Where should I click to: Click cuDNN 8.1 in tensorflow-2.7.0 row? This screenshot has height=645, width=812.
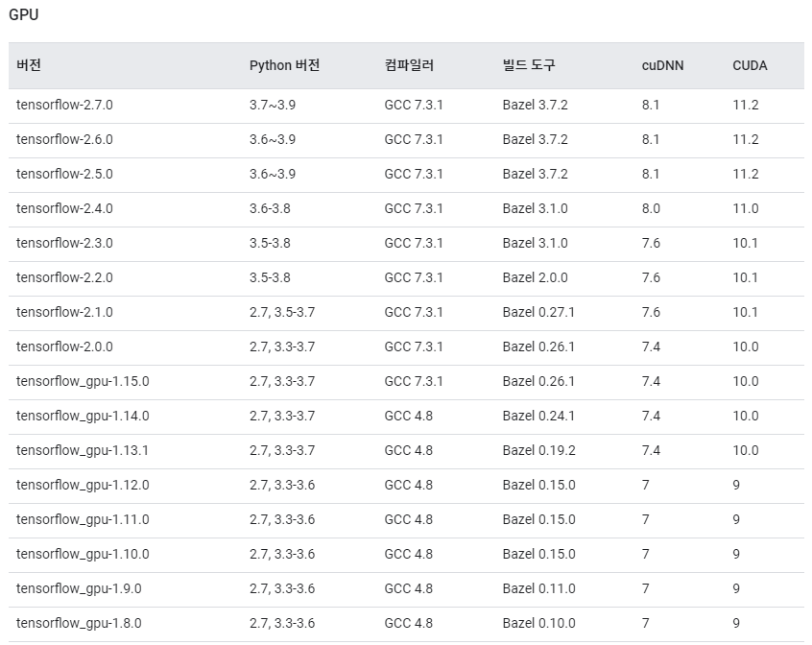651,105
